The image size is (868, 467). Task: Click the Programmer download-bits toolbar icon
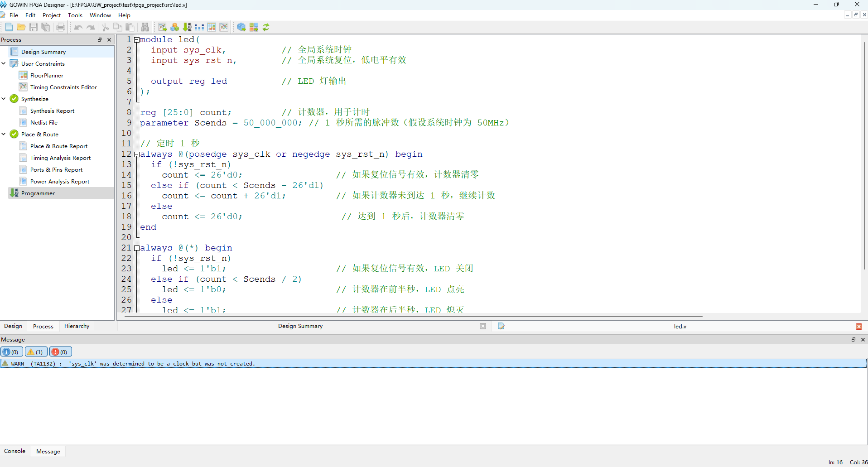187,27
